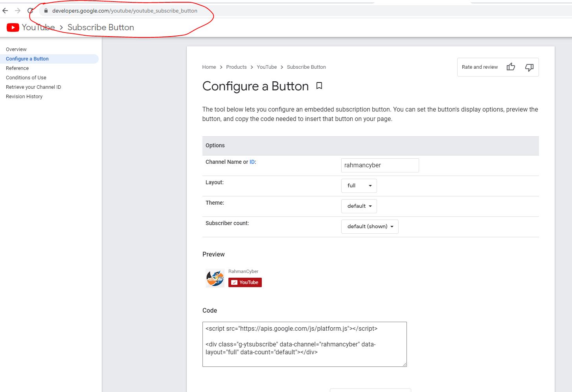This screenshot has width=572, height=392.
Task: Open the Layout dropdown set to full
Action: [x=359, y=186]
